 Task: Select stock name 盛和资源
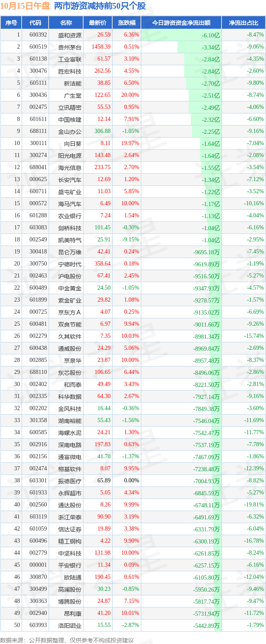tap(70, 35)
